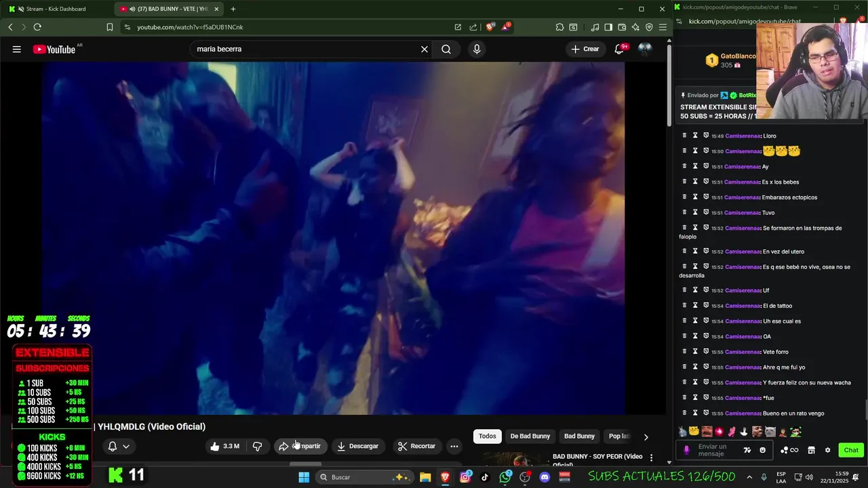Go back in the Brave browser

pyautogui.click(x=10, y=27)
